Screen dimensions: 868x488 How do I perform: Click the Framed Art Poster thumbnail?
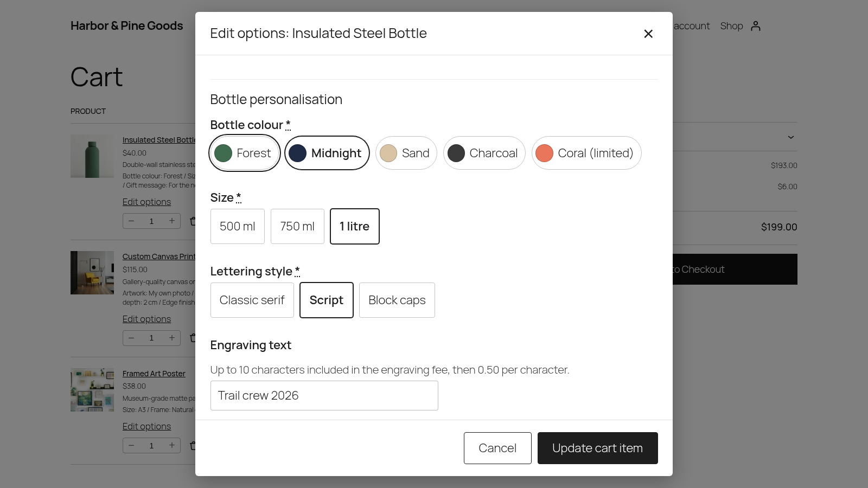(92, 390)
